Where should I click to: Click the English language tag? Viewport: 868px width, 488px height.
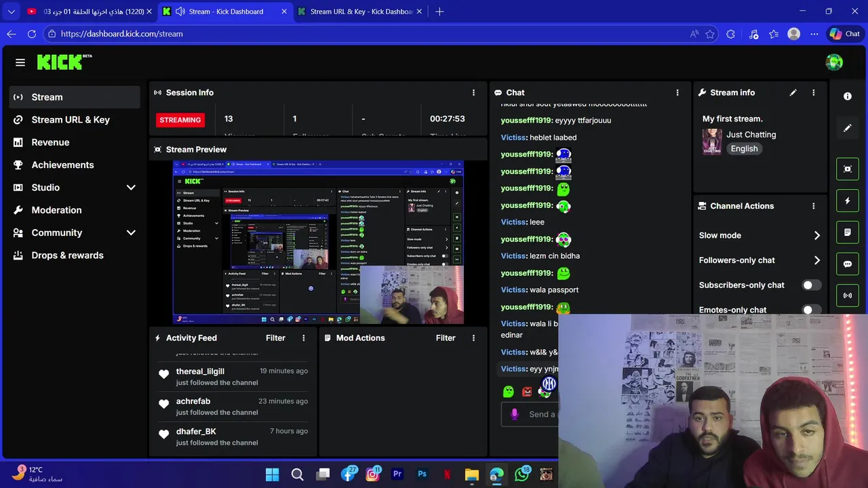pyautogui.click(x=744, y=149)
